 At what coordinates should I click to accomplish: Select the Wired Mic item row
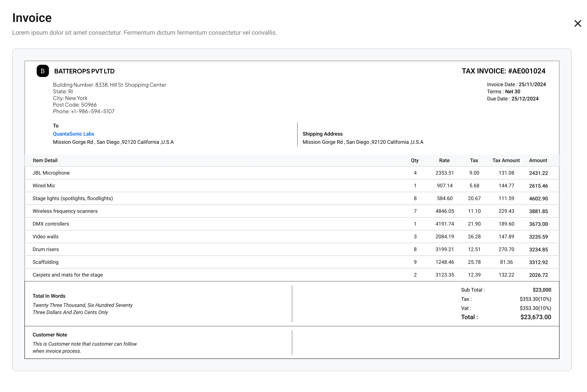point(292,186)
